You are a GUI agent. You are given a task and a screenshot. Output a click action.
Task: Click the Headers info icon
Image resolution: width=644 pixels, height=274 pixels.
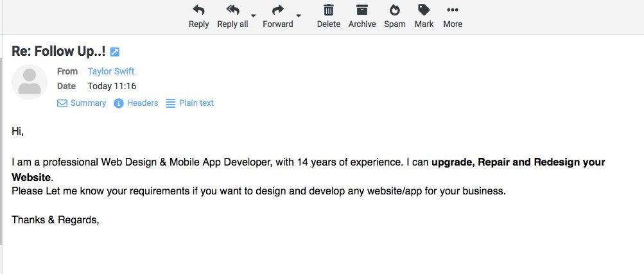coord(119,103)
